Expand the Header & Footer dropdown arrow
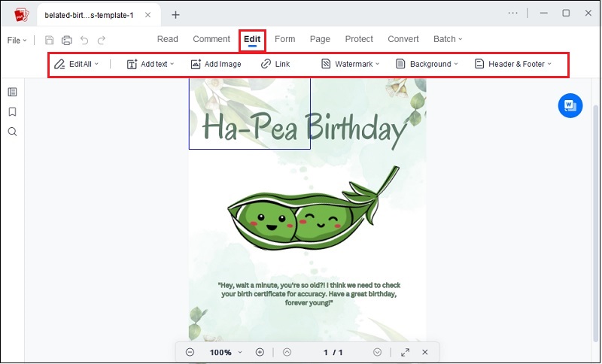 point(549,64)
